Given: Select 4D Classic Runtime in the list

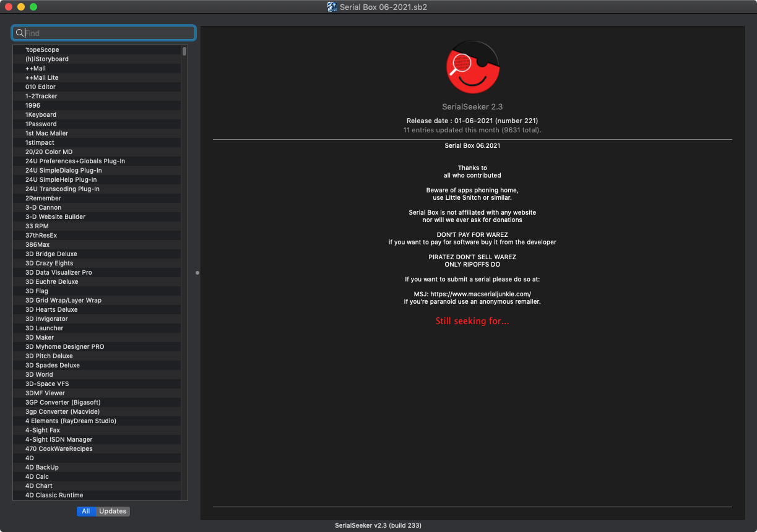Looking at the screenshot, I should 54,495.
